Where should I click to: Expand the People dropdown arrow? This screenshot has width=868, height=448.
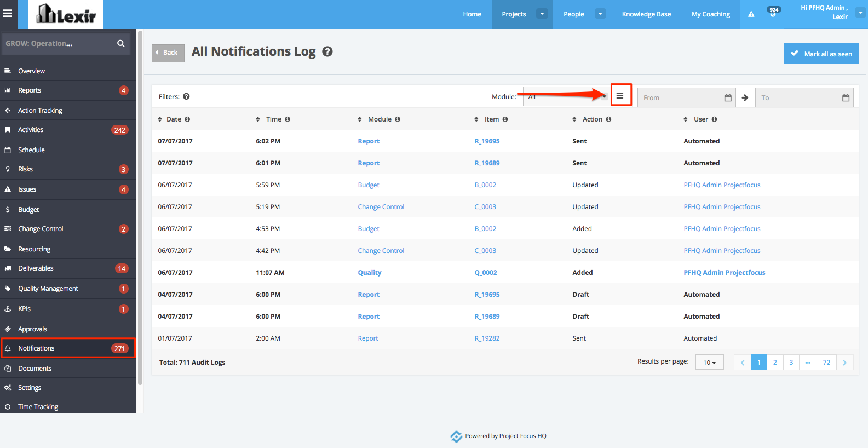click(601, 14)
